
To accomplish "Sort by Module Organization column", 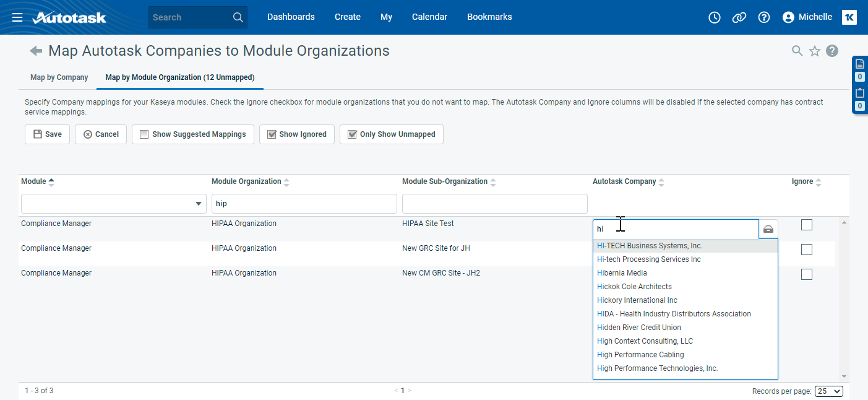I will coord(286,182).
